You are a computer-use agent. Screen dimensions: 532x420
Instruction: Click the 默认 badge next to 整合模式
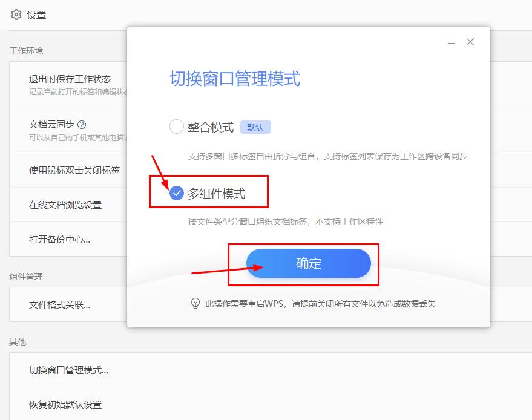pos(255,126)
